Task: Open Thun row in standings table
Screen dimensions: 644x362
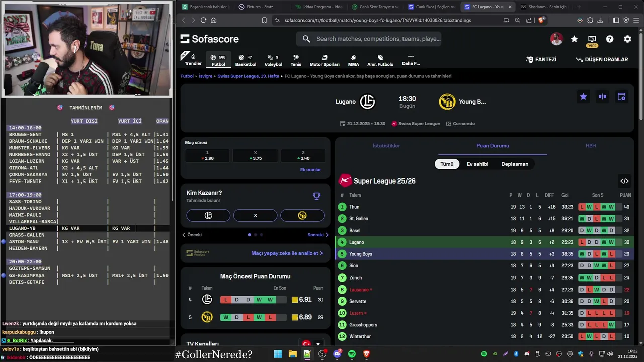Action: click(485, 207)
